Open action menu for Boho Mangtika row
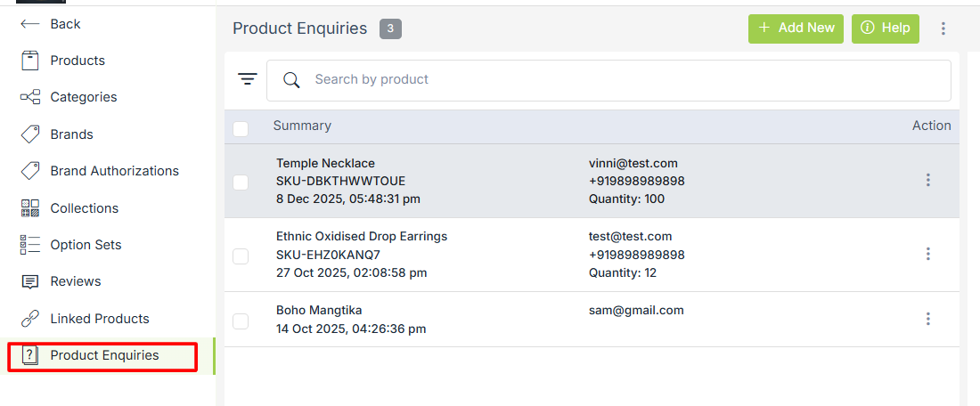The height and width of the screenshot is (406, 980). tap(927, 319)
